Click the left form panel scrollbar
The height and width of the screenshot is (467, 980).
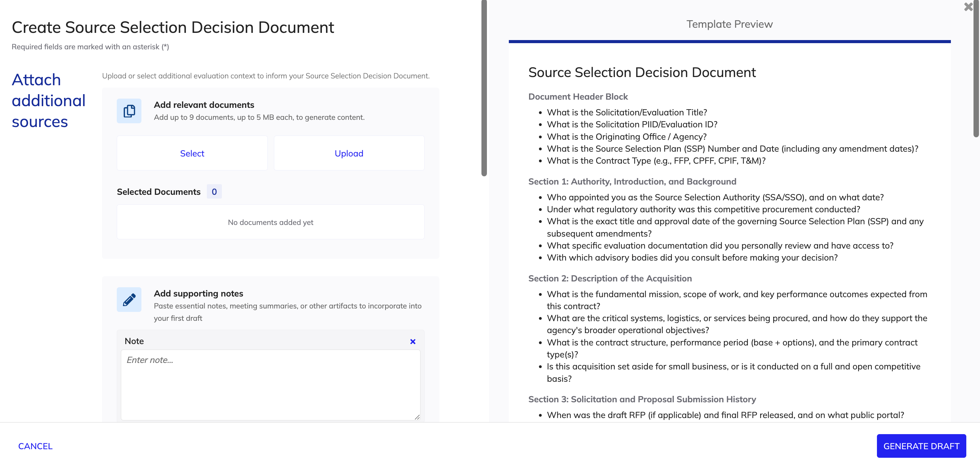[x=484, y=88]
